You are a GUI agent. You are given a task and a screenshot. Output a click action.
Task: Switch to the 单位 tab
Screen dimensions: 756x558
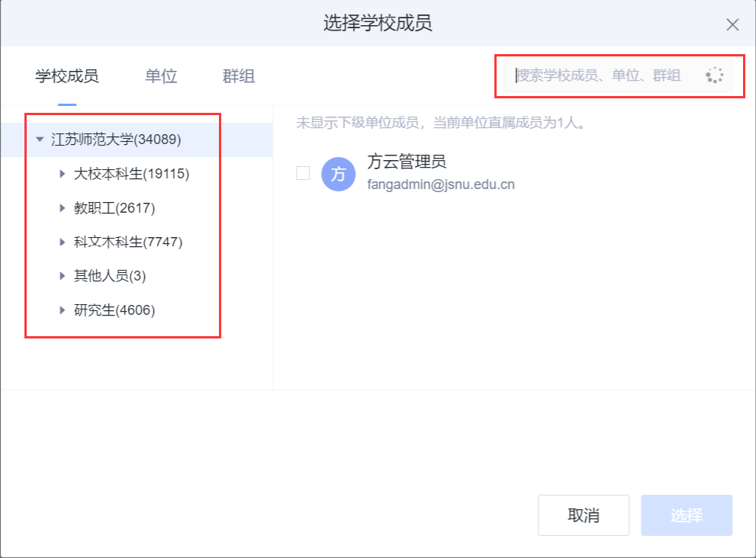coord(160,76)
